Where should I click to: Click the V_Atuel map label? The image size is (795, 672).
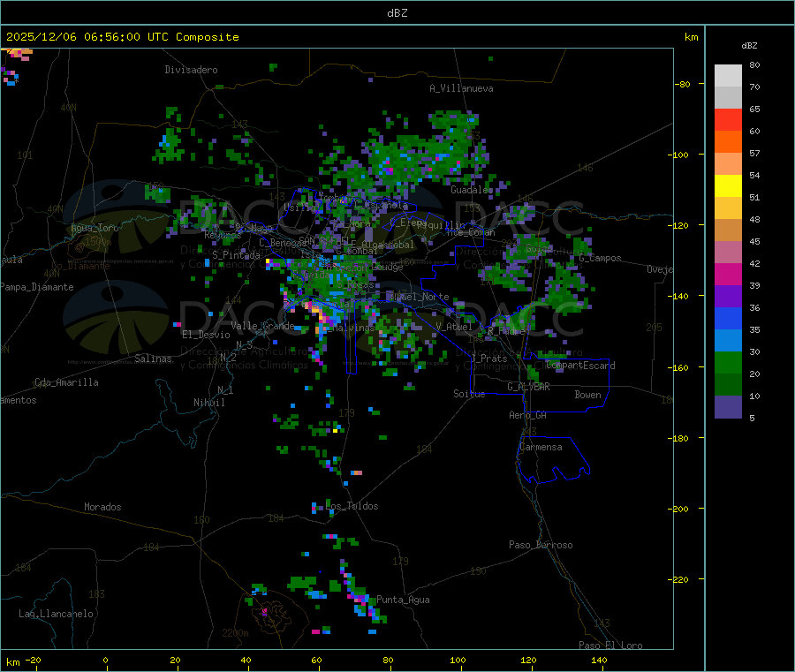454,327
